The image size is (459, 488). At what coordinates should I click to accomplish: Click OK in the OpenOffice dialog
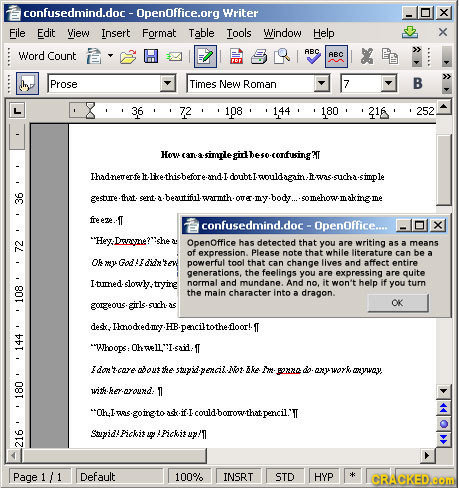(x=397, y=303)
